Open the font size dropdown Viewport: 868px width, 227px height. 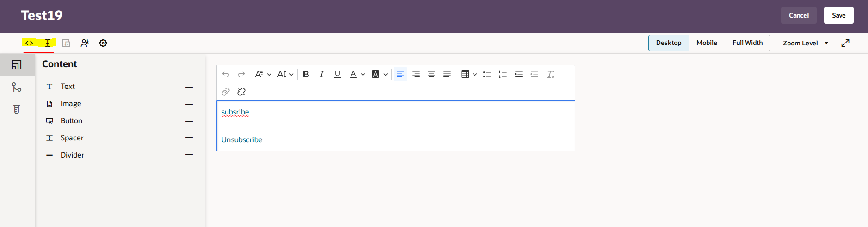285,74
